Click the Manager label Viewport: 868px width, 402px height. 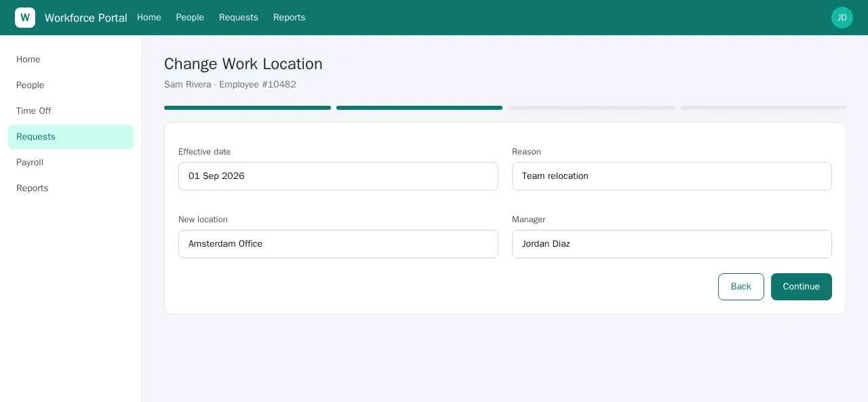tap(528, 220)
